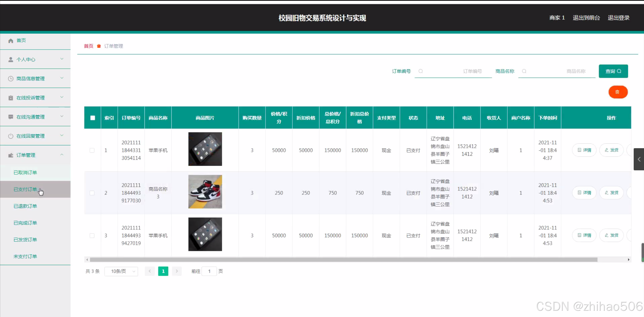Screen dimensions: 644x317
Task: Click the orange trash delete button
Action: pyautogui.click(x=618, y=92)
